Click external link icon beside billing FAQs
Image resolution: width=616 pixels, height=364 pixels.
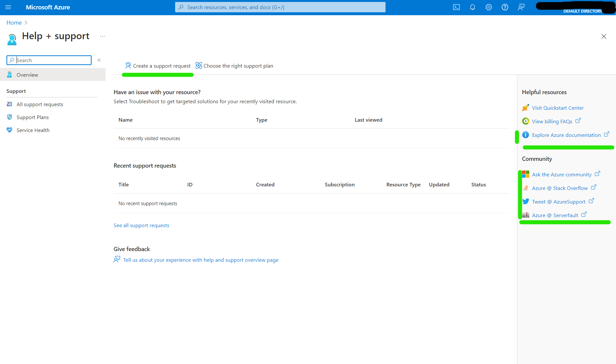[x=578, y=121]
